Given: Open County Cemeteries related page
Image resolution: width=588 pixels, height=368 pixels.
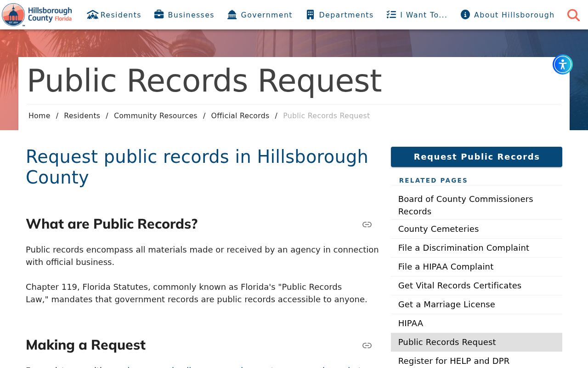Looking at the screenshot, I should click(476, 229).
